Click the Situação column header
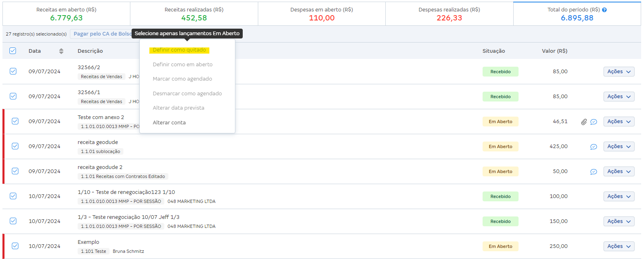 pyautogui.click(x=494, y=51)
